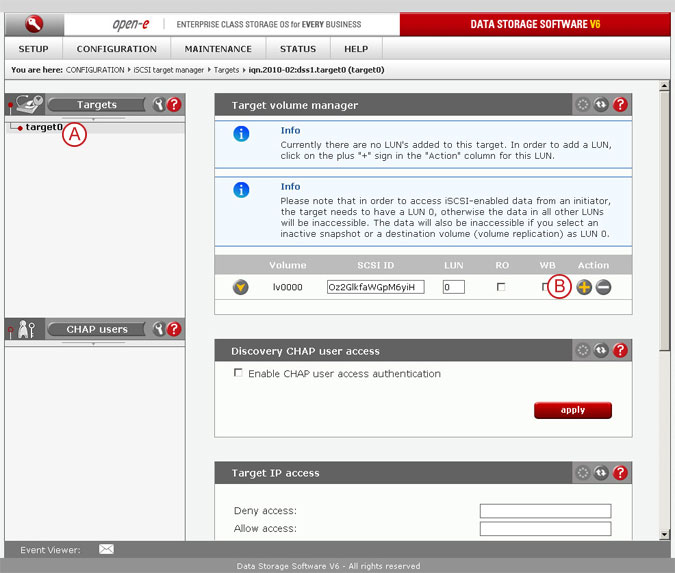675x573 pixels.
Task: Click the Event Viewer label
Action: (50, 550)
